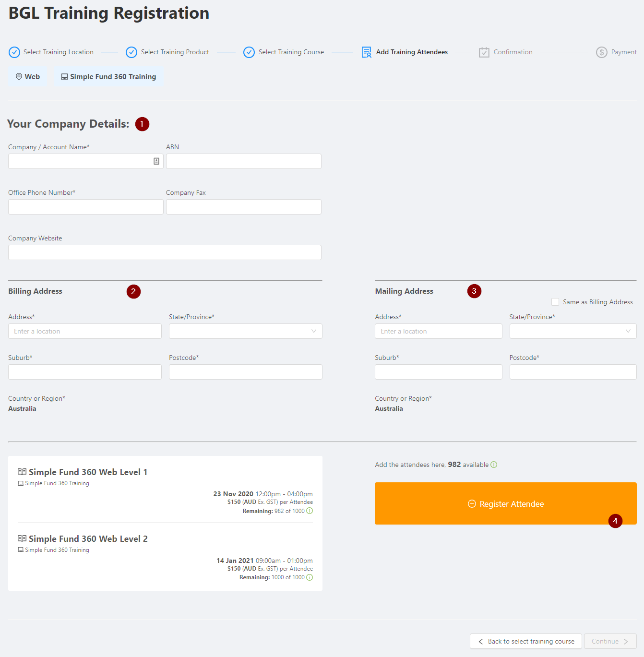
Task: Focus the Billing Address location field
Action: point(85,331)
